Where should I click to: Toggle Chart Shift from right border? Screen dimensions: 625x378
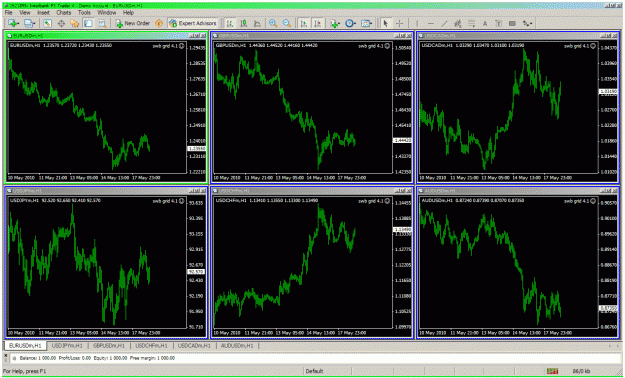[x=317, y=24]
